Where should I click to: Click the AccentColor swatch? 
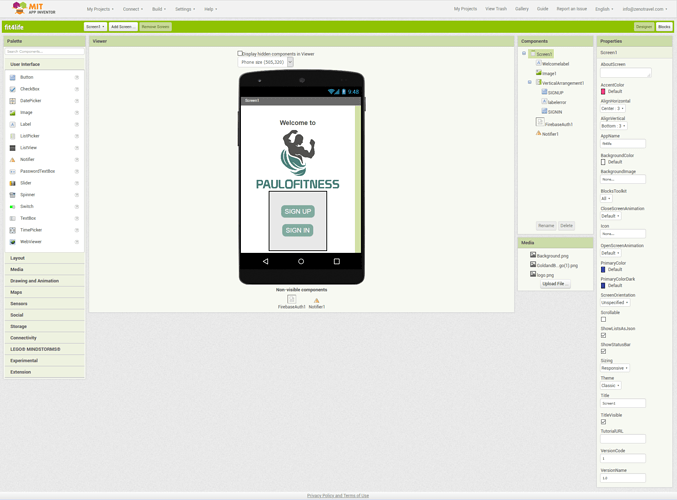(603, 92)
